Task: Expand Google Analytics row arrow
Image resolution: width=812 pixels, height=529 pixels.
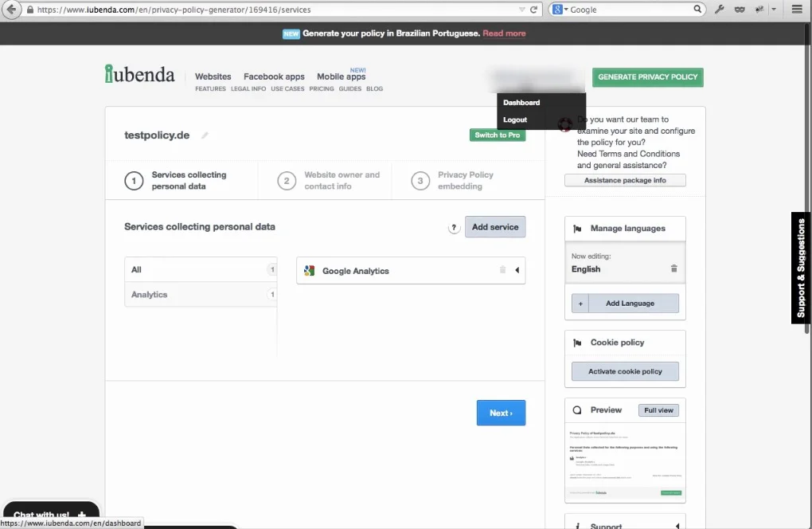Action: pos(517,270)
